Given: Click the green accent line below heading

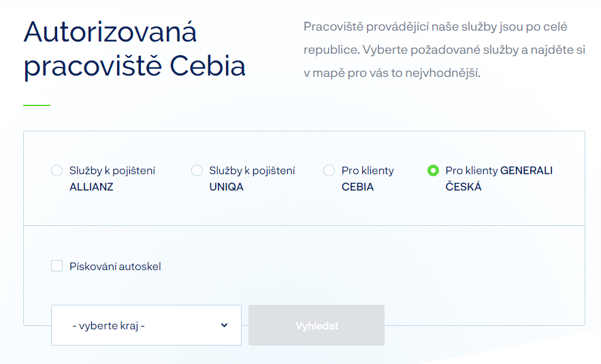Looking at the screenshot, I should (37, 105).
